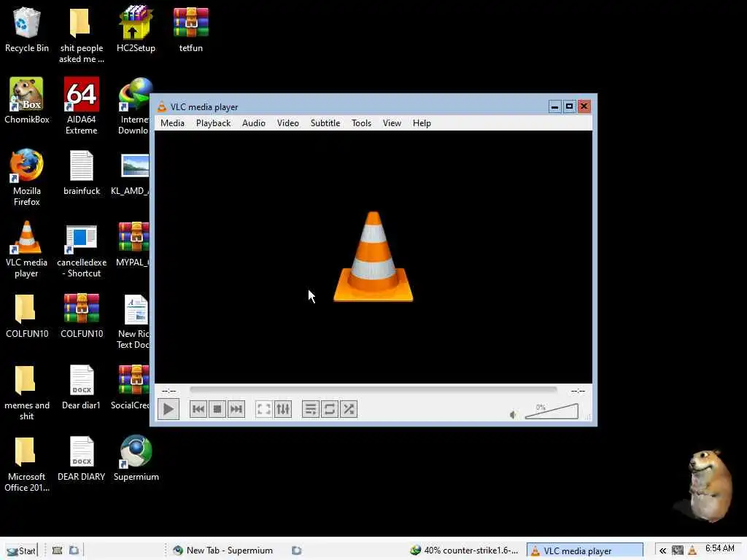Select the Microsoft Office folder icon
The height and width of the screenshot is (560, 747).
pos(27,463)
